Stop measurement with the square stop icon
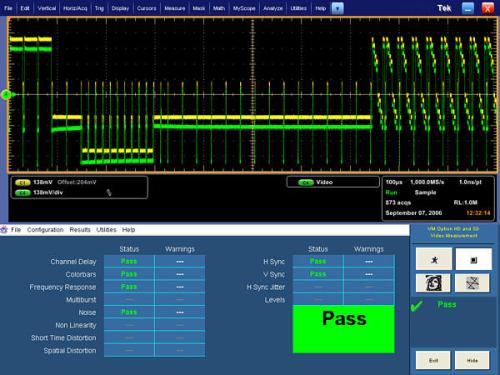This screenshot has width=500, height=375. (473, 259)
